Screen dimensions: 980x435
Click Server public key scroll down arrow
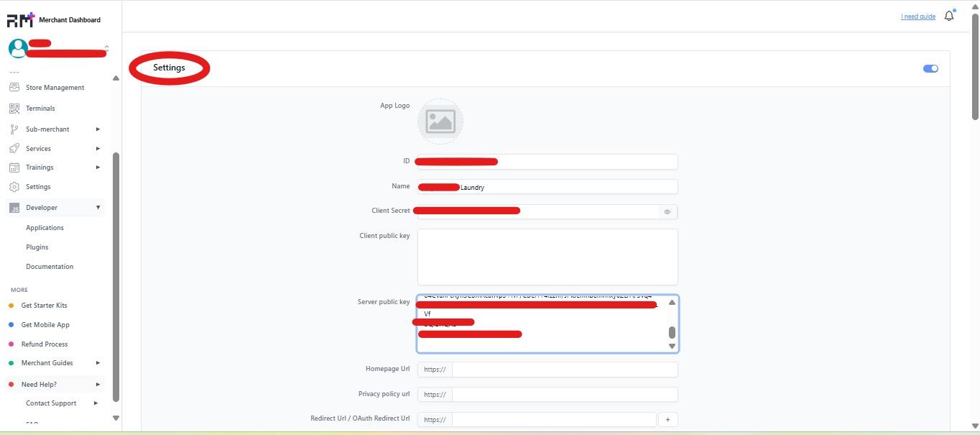[x=672, y=346]
